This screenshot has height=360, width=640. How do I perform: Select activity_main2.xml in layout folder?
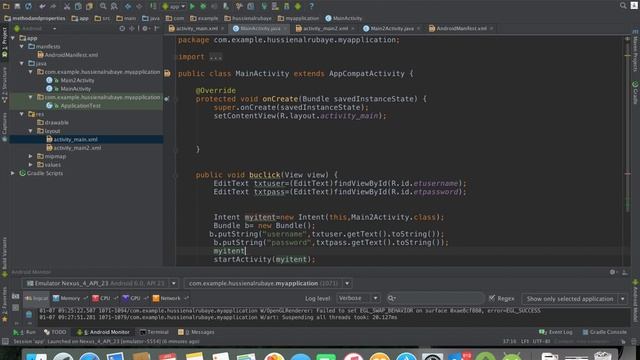pyautogui.click(x=77, y=148)
